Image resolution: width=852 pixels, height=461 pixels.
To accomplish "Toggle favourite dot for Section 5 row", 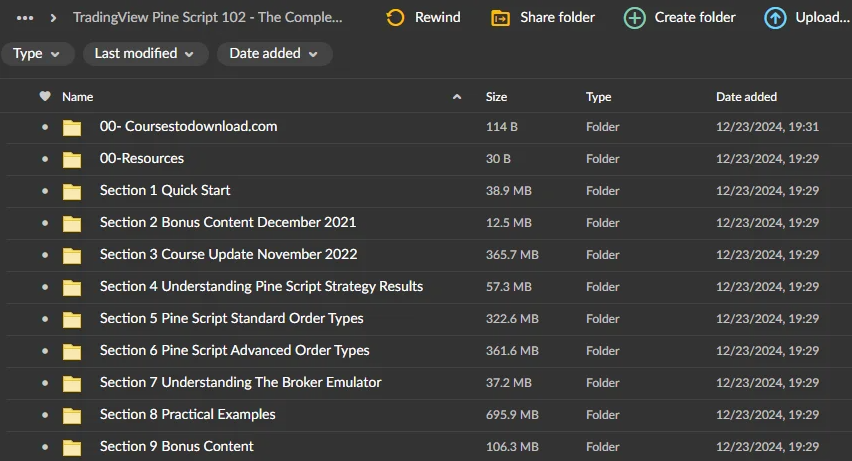I will coord(45,319).
